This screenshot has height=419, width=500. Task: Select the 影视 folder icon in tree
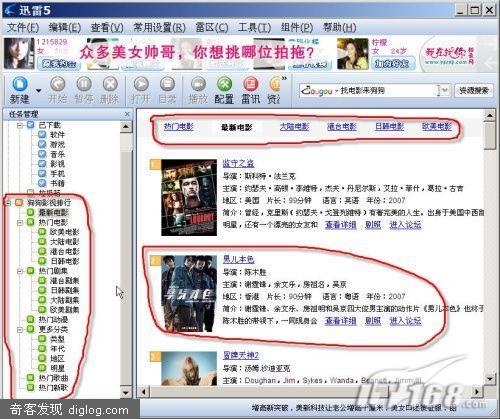point(42,164)
